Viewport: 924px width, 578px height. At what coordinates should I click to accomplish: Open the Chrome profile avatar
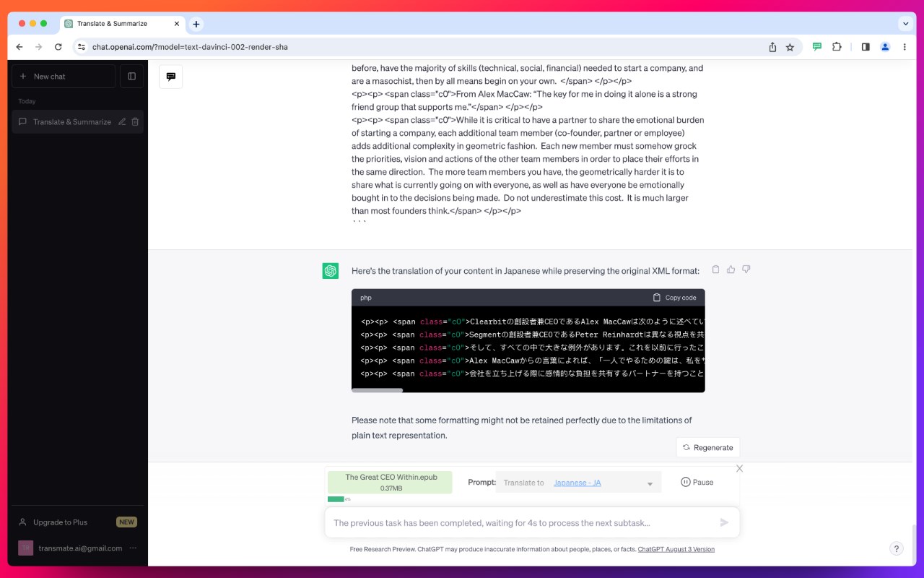coord(885,47)
